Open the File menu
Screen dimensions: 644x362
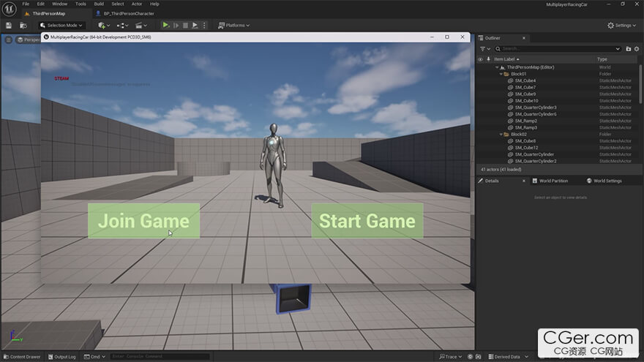tap(26, 4)
